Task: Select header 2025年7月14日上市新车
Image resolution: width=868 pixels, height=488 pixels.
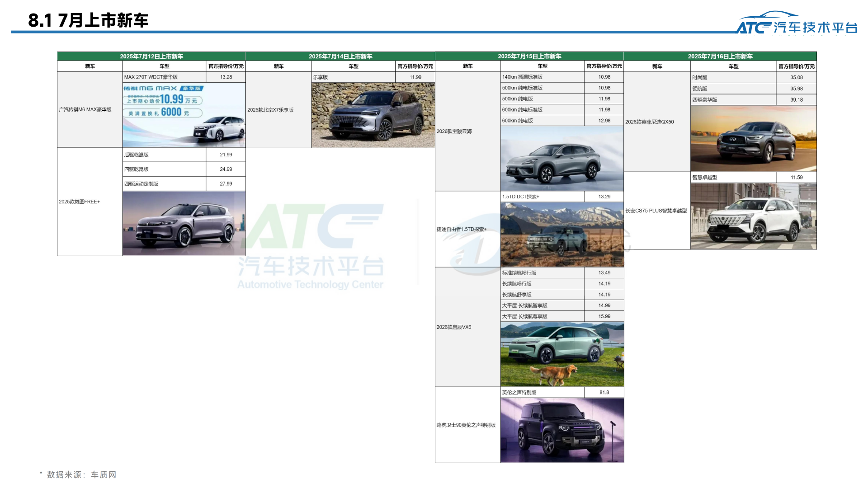Action: click(340, 56)
